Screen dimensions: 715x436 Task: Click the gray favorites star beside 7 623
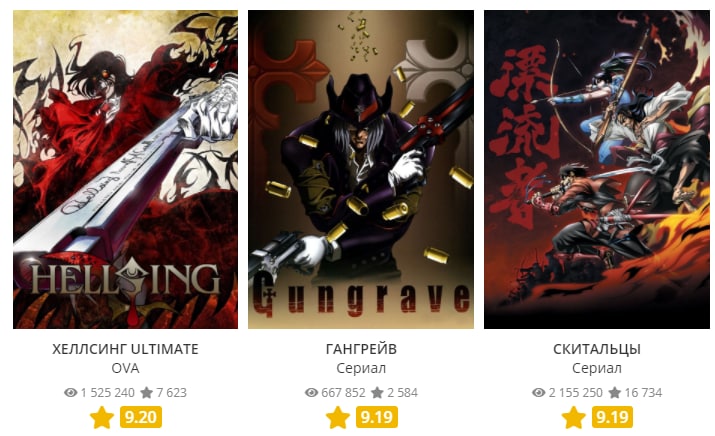point(147,392)
